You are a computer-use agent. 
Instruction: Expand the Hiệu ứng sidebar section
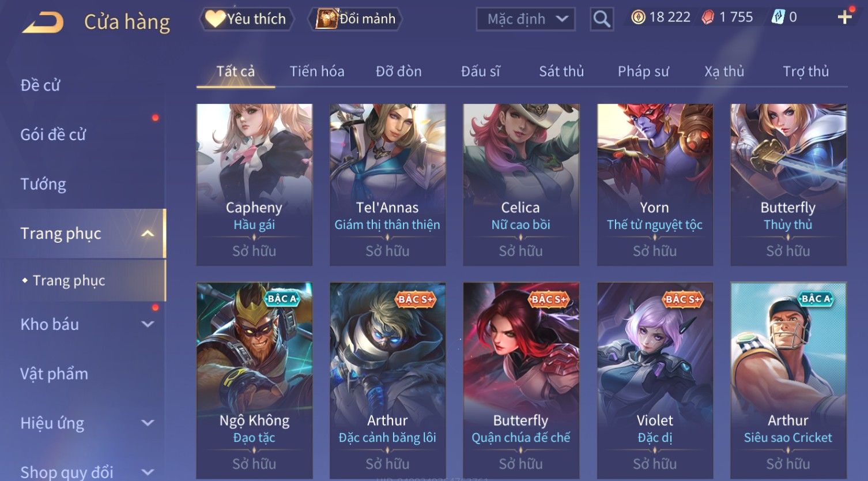148,423
